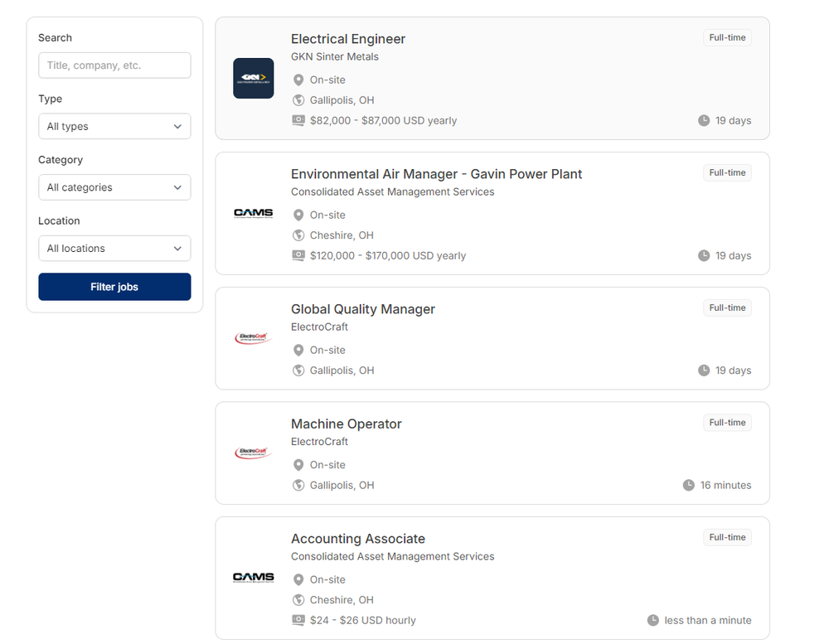
Task: Click Gallipolis, OH on Electrical Engineer card
Action: point(342,100)
